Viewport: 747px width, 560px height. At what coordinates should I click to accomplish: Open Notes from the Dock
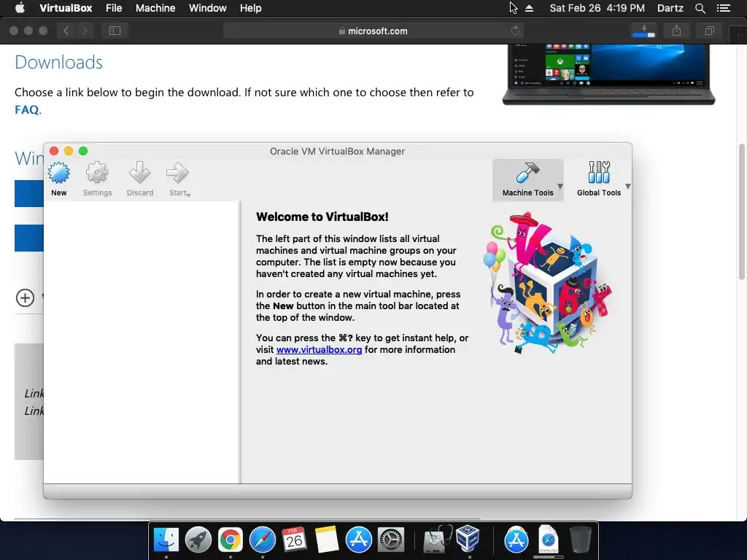327,540
